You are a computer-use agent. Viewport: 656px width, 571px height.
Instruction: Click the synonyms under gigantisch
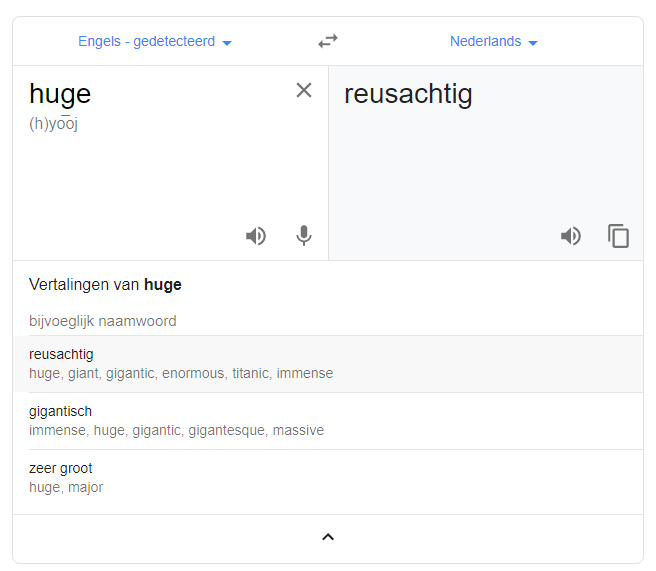pyautogui.click(x=176, y=430)
